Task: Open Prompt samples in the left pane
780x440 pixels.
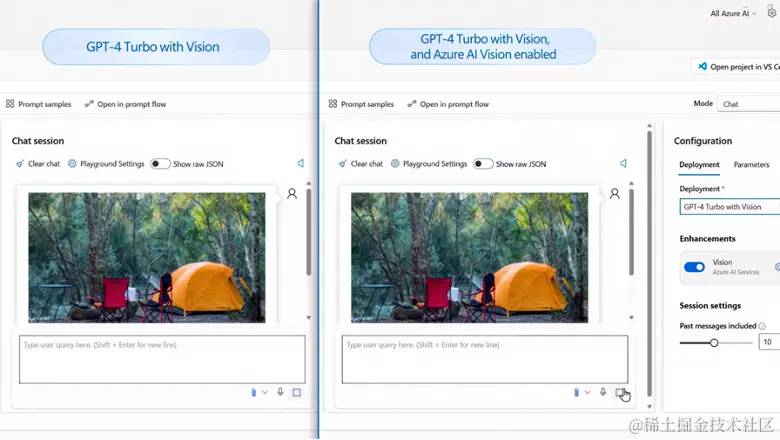Action: (x=38, y=104)
